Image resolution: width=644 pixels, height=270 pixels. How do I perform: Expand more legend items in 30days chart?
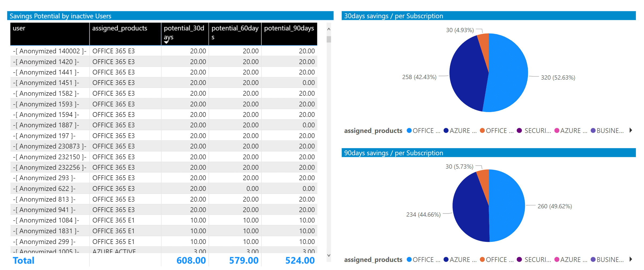click(631, 130)
